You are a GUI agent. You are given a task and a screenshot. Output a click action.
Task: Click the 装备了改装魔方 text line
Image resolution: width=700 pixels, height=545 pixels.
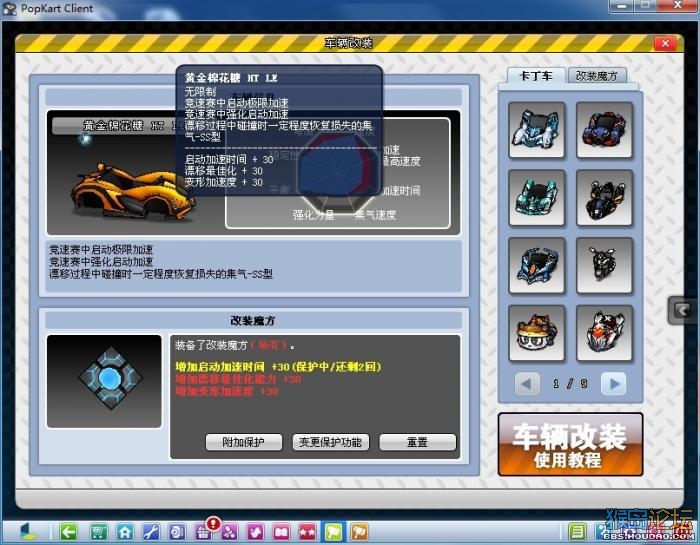pos(234,345)
